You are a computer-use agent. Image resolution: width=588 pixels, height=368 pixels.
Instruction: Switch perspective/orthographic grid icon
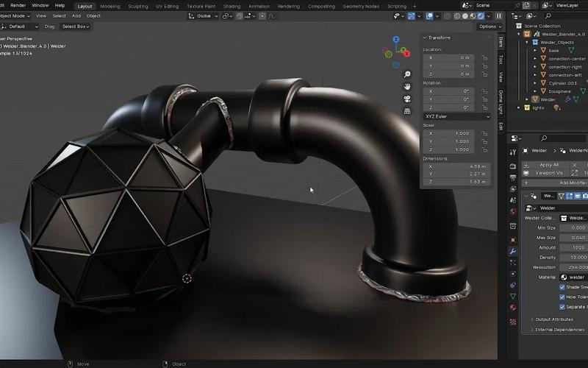pyautogui.click(x=407, y=111)
